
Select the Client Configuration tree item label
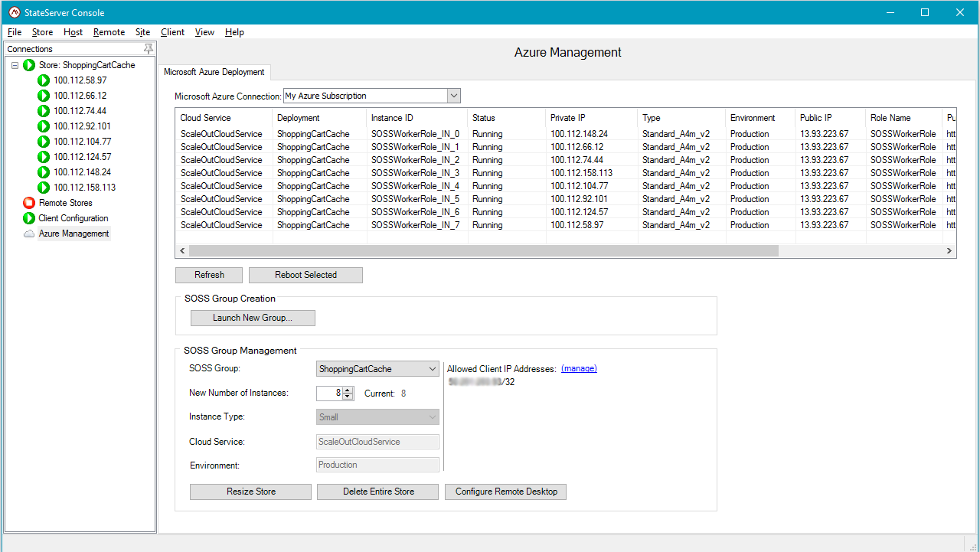click(73, 218)
